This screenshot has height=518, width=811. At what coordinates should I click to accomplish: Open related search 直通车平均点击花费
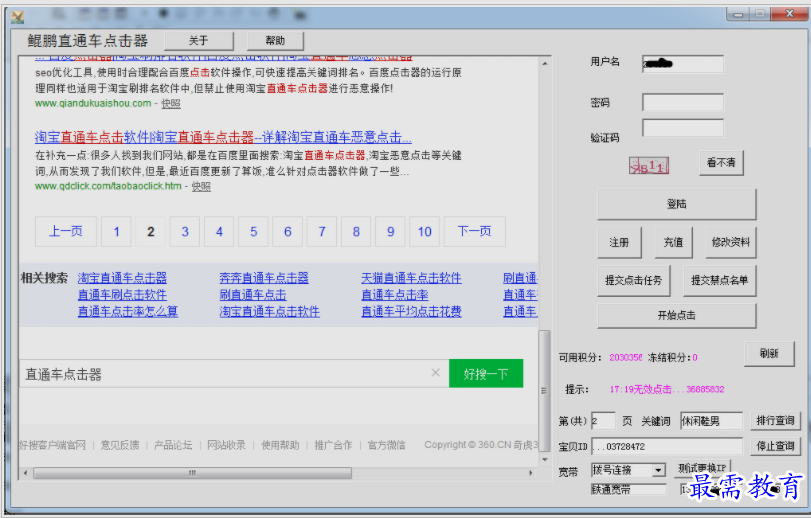[412, 311]
